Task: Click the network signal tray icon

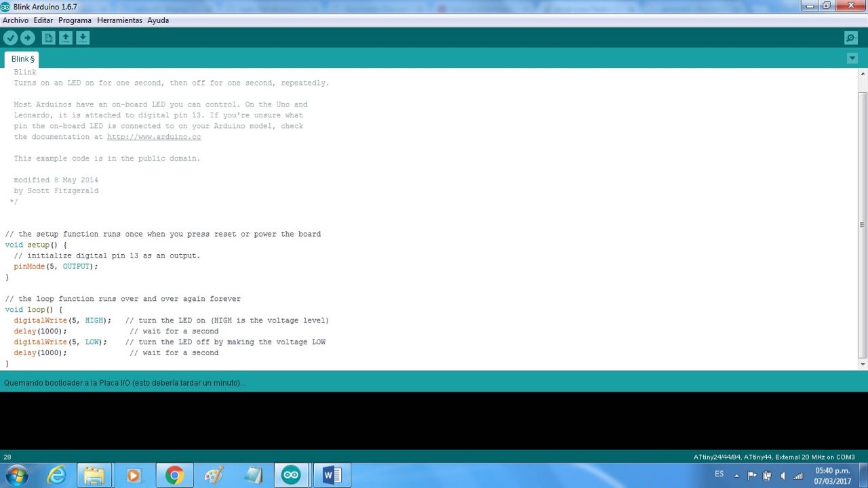Action: click(798, 476)
